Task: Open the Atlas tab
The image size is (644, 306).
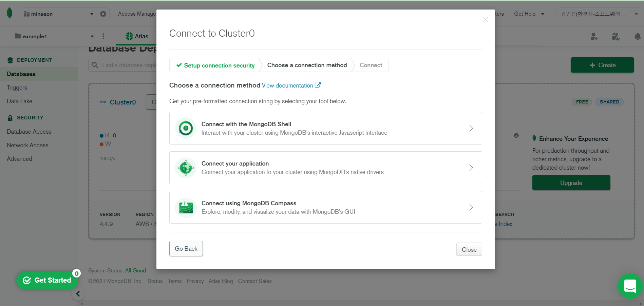Action: click(137, 36)
